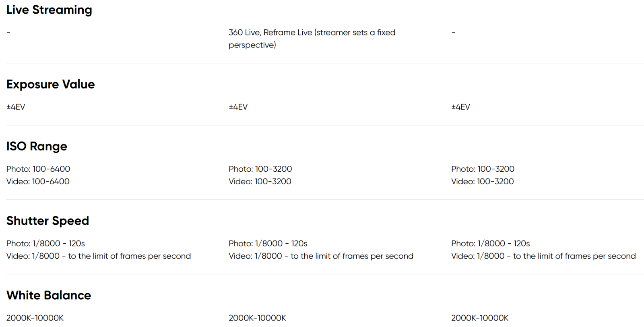Click middle column ±4EV exposure value
The image size is (644, 327).
(x=238, y=107)
